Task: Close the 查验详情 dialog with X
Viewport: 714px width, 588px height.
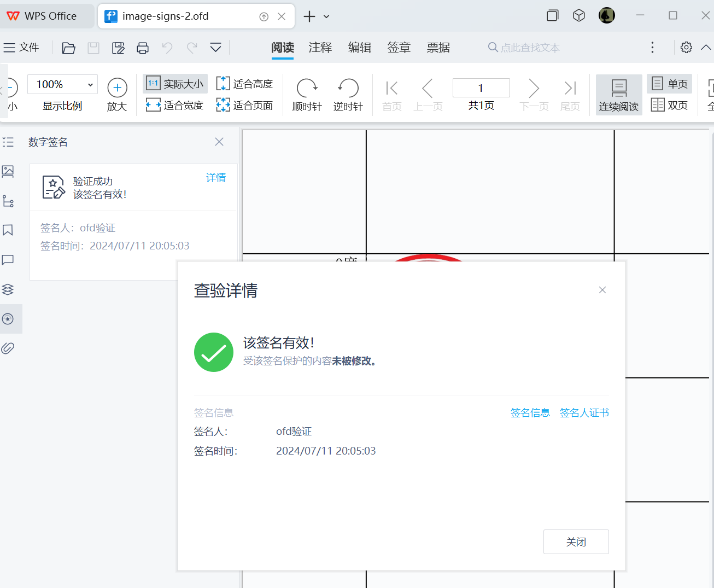Action: click(602, 290)
